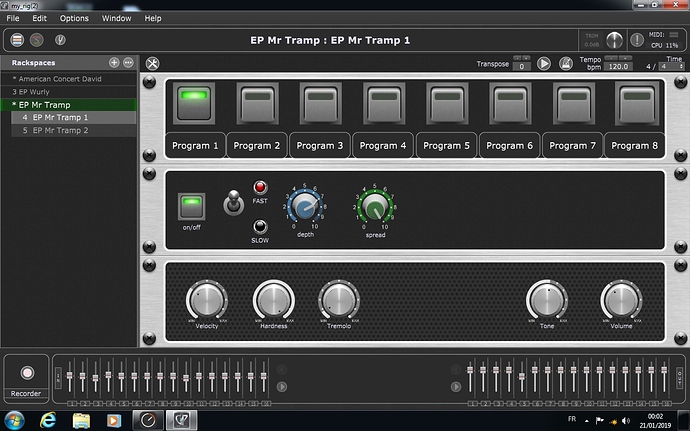Viewport: 690px width, 431px height.
Task: Toggle the switch above Program 4
Action: click(384, 103)
